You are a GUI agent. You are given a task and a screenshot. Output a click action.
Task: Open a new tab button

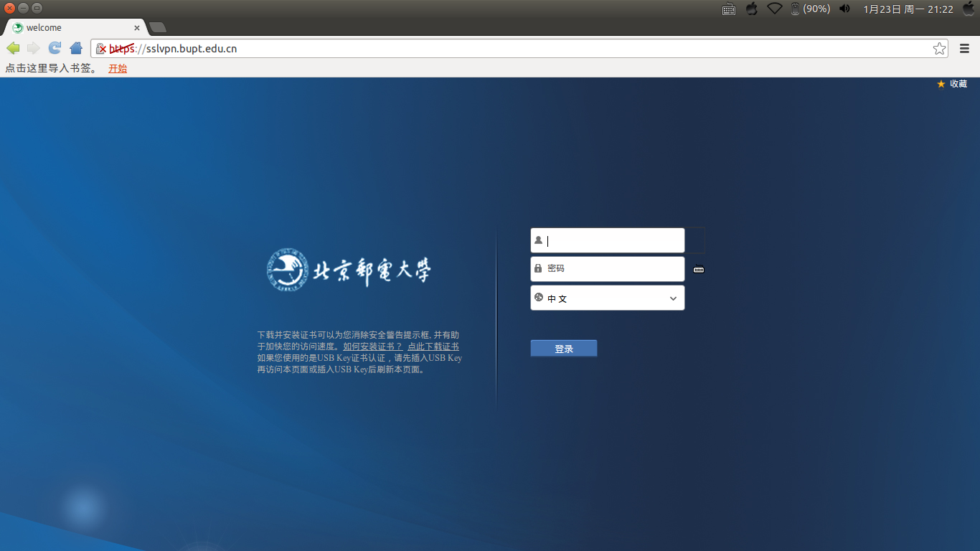[158, 27]
